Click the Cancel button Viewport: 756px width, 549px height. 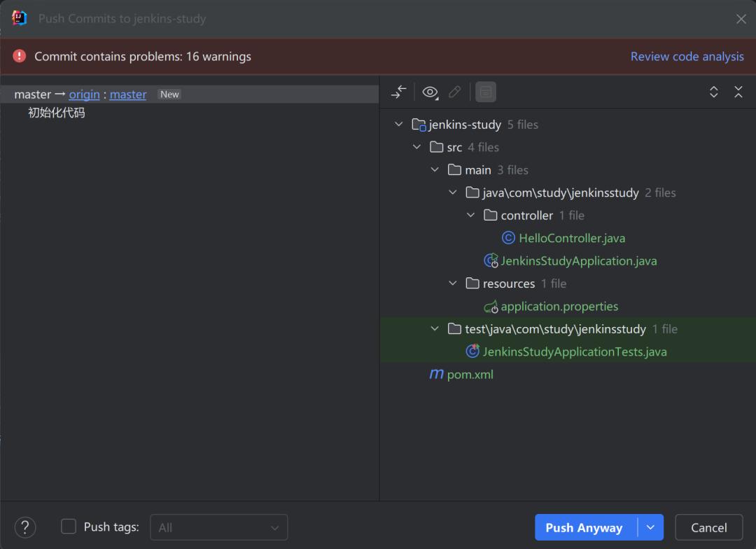point(708,527)
